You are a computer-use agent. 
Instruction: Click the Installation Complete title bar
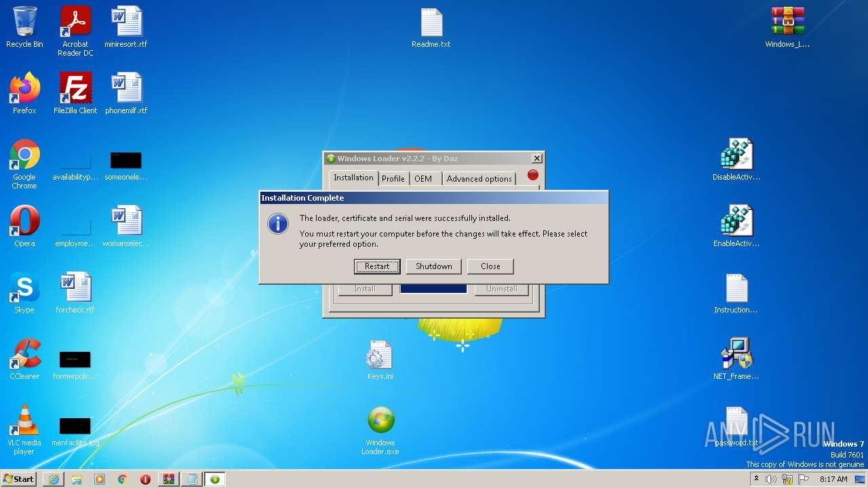point(434,198)
